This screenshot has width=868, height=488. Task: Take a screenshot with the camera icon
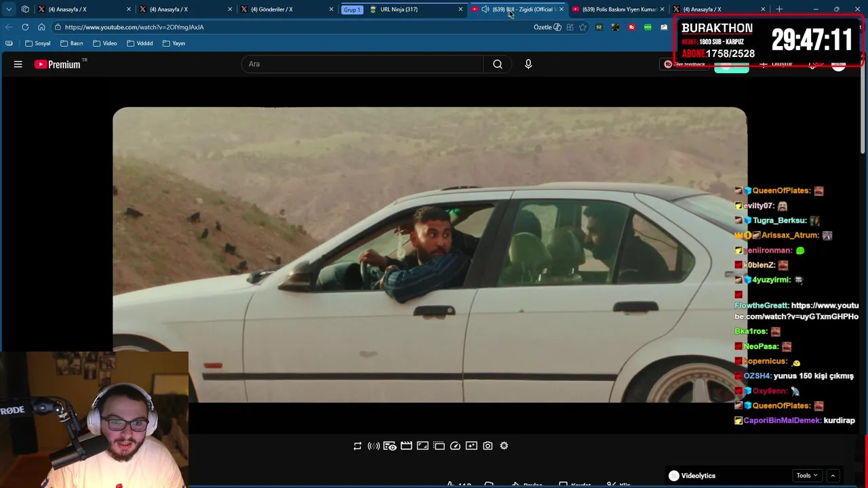[x=488, y=446]
